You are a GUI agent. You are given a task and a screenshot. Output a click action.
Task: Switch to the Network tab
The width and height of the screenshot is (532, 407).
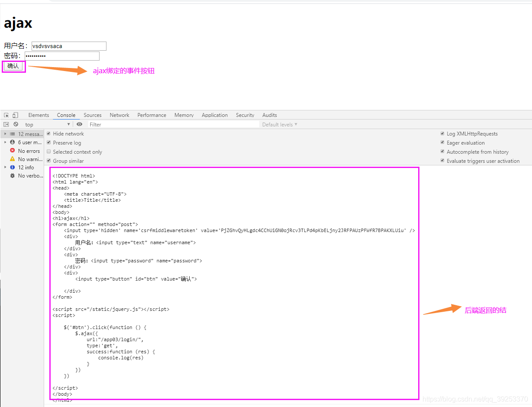119,115
